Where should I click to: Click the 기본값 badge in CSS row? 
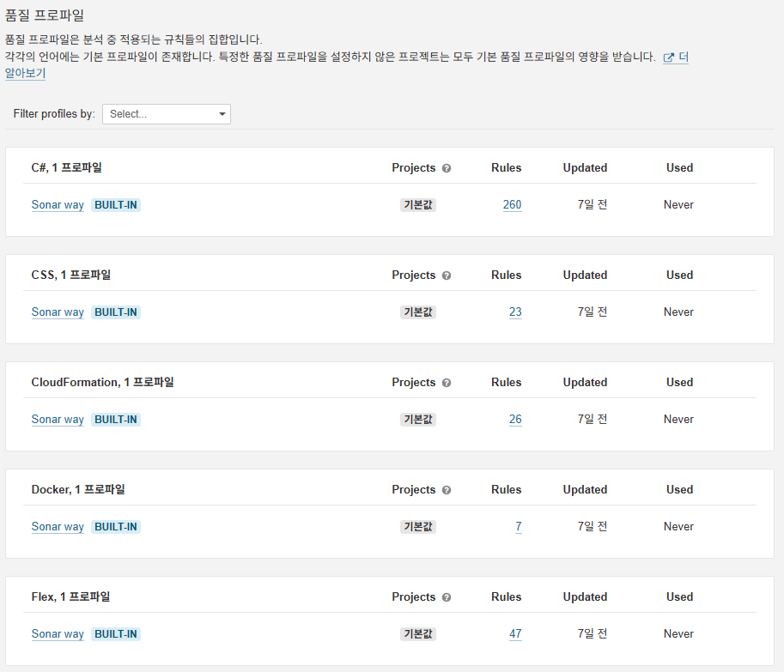418,312
